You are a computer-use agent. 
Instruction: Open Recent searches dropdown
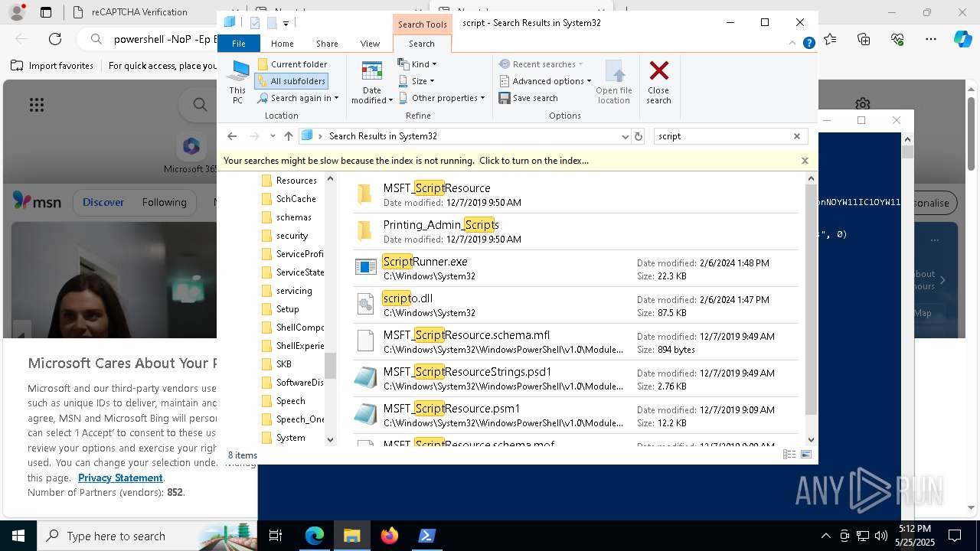[541, 64]
